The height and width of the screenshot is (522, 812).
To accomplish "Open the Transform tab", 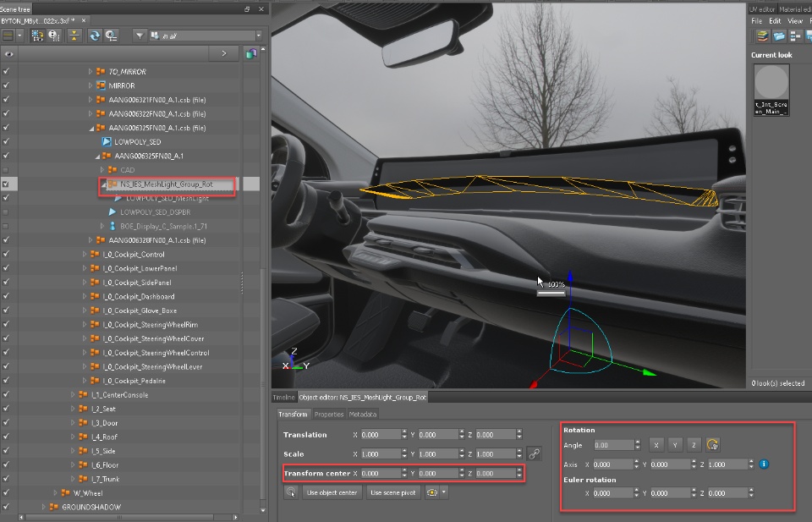I will point(293,415).
